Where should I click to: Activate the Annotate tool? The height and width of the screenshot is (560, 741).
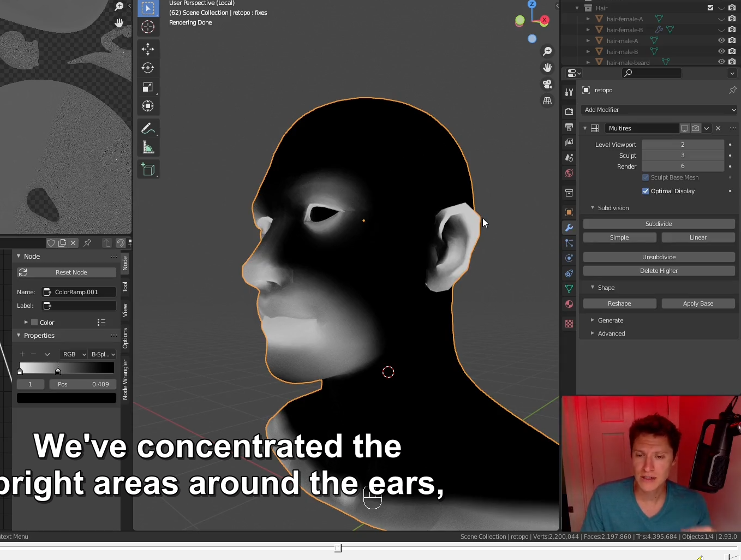[148, 129]
